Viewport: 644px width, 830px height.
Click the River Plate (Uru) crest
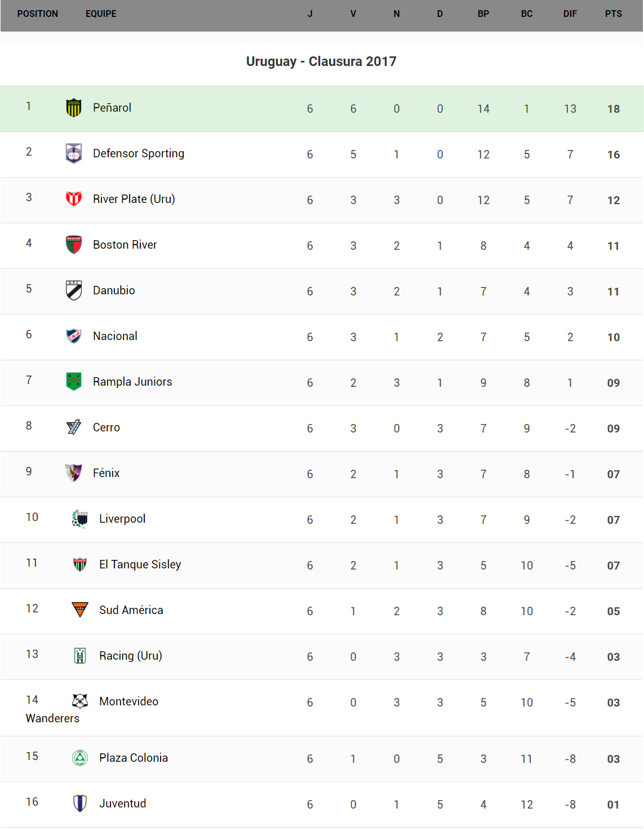pyautogui.click(x=74, y=199)
